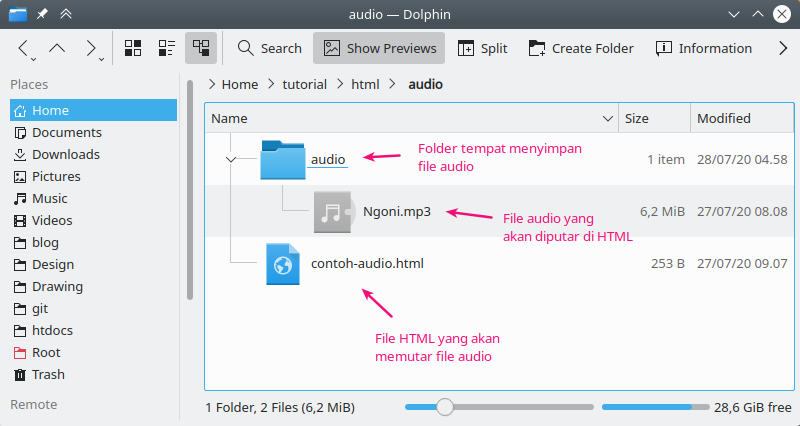Click the Places panel scrollbar
This screenshot has height=426, width=800.
pos(190,190)
